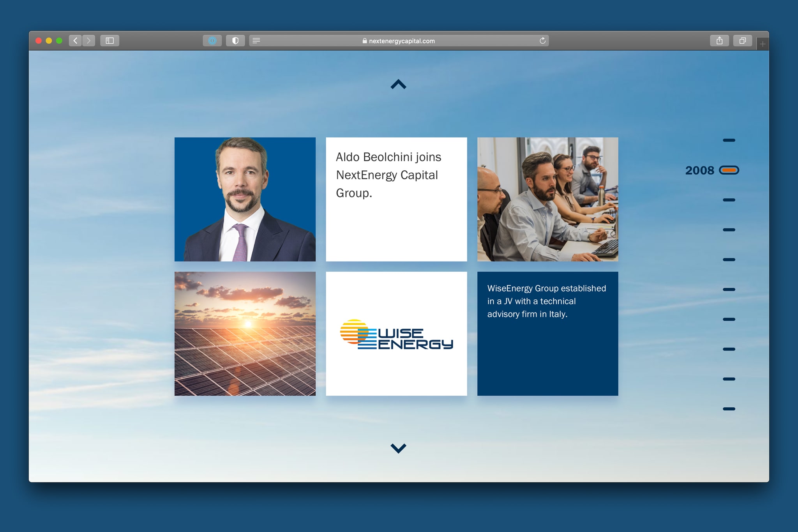Click the down chevron to the next year
Screen dimensions: 798x532
pos(398,448)
